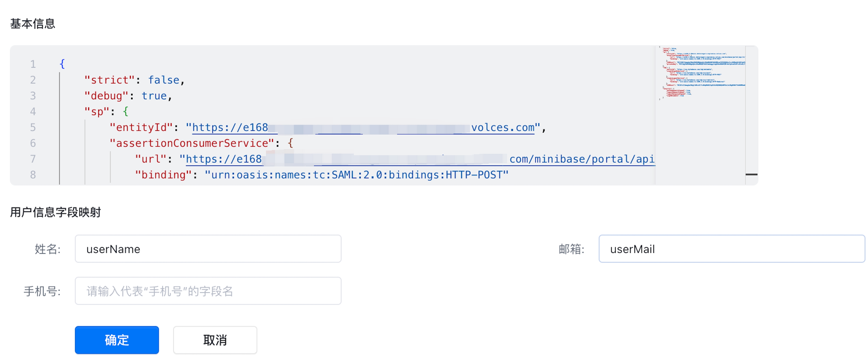This screenshot has height=364, width=868.
Task: Click the 基本信息 section heading
Action: [x=33, y=24]
